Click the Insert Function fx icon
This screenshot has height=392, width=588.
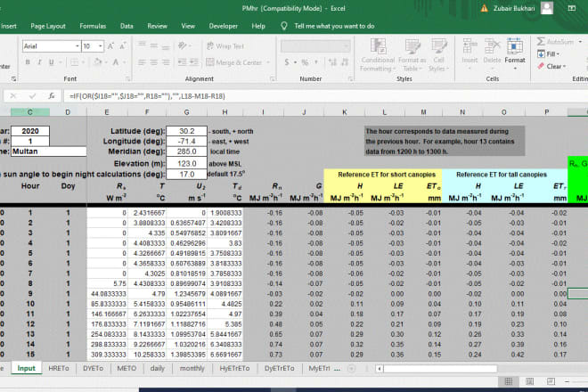[52, 96]
